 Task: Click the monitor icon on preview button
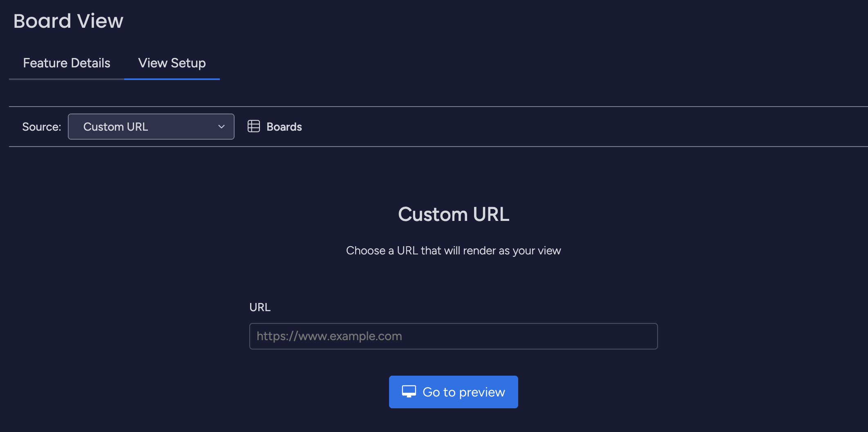pyautogui.click(x=409, y=392)
